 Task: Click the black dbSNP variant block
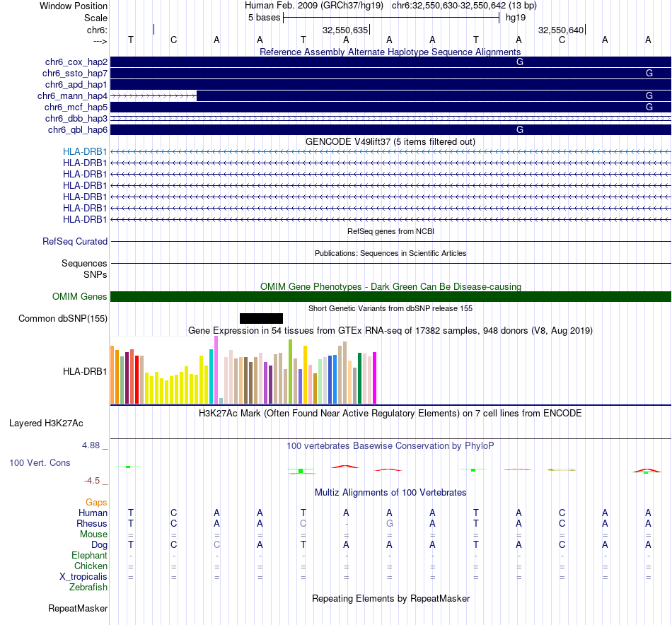pyautogui.click(x=262, y=318)
